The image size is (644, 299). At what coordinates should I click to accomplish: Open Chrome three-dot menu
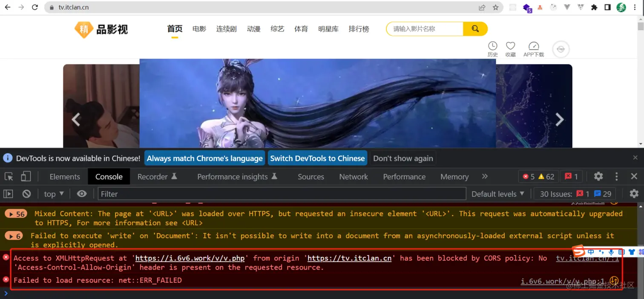click(x=635, y=7)
